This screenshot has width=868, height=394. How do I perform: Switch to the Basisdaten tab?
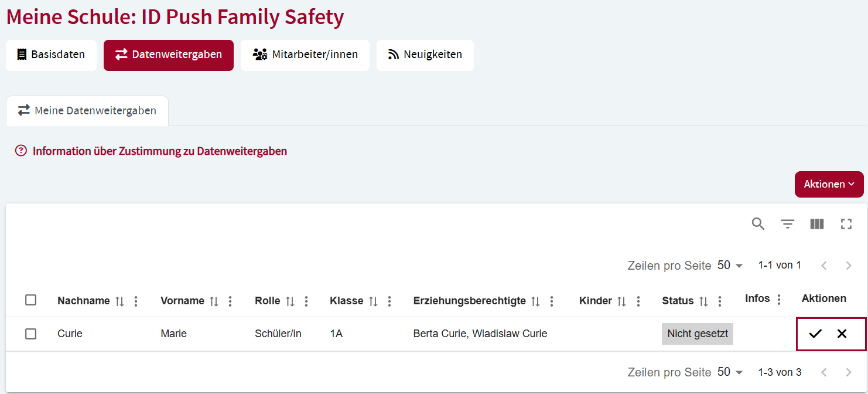(51, 55)
